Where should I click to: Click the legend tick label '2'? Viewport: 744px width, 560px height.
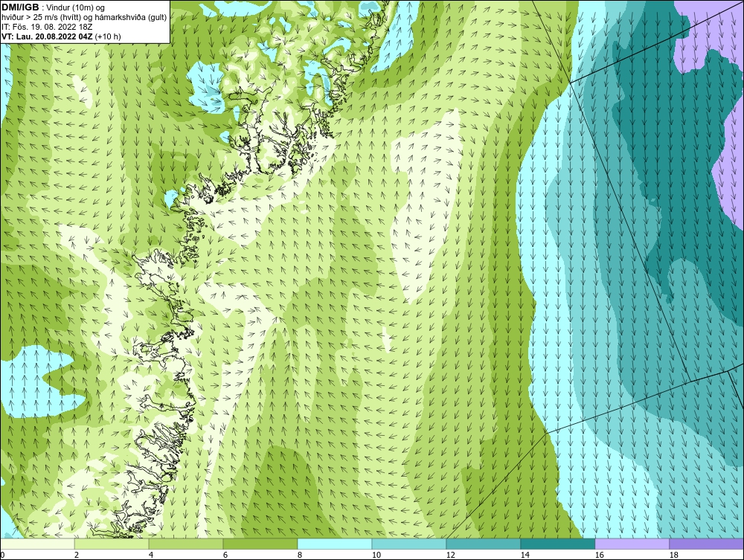click(x=77, y=555)
